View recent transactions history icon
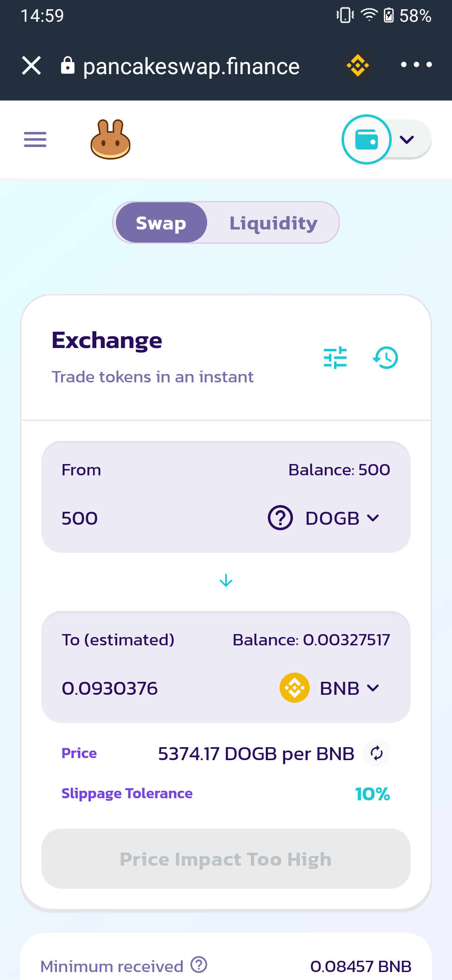 (x=385, y=358)
